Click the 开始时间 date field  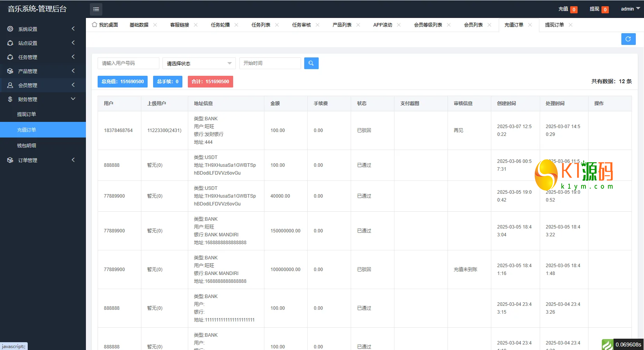[270, 63]
